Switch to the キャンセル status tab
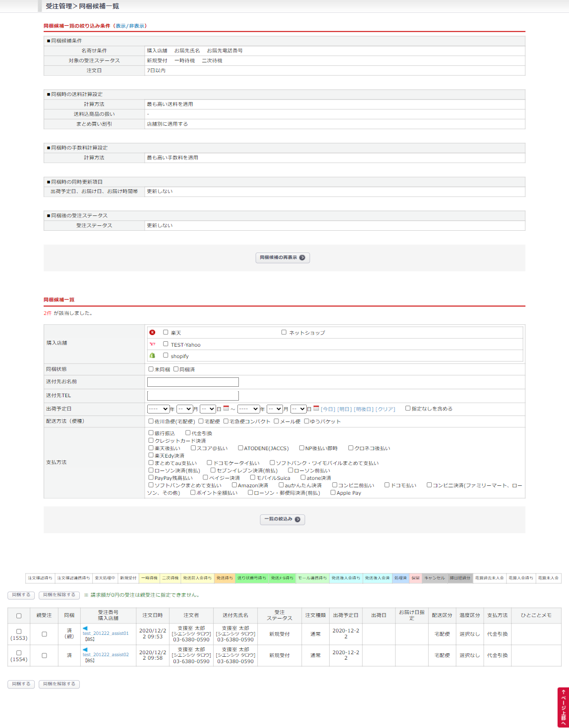This screenshot has height=728, width=569. [x=435, y=578]
